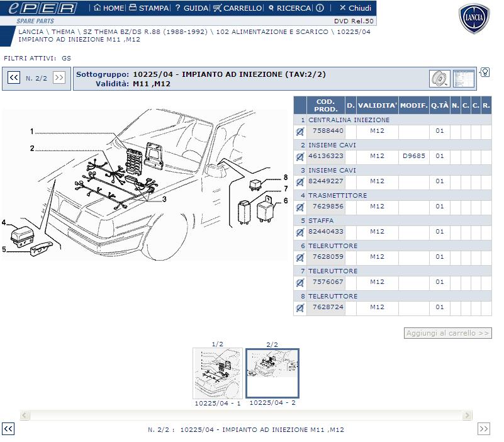Click crossed icon for part 7629856

tap(300, 207)
